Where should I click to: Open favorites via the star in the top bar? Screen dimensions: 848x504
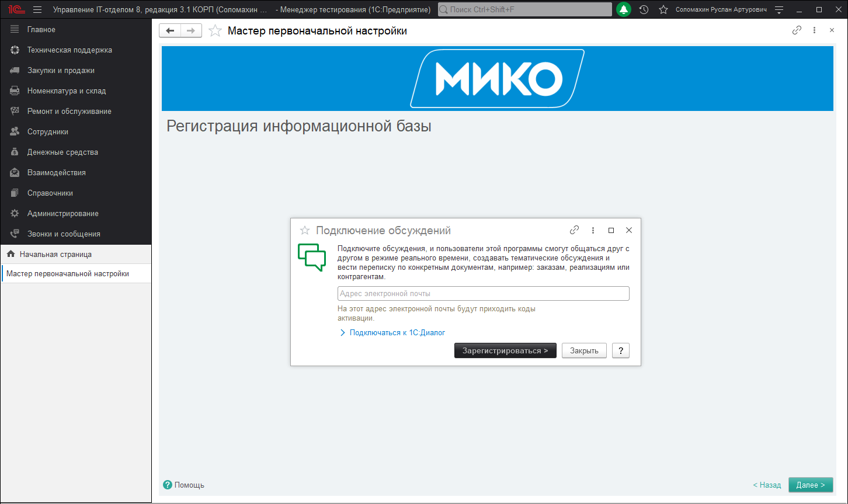click(x=663, y=9)
